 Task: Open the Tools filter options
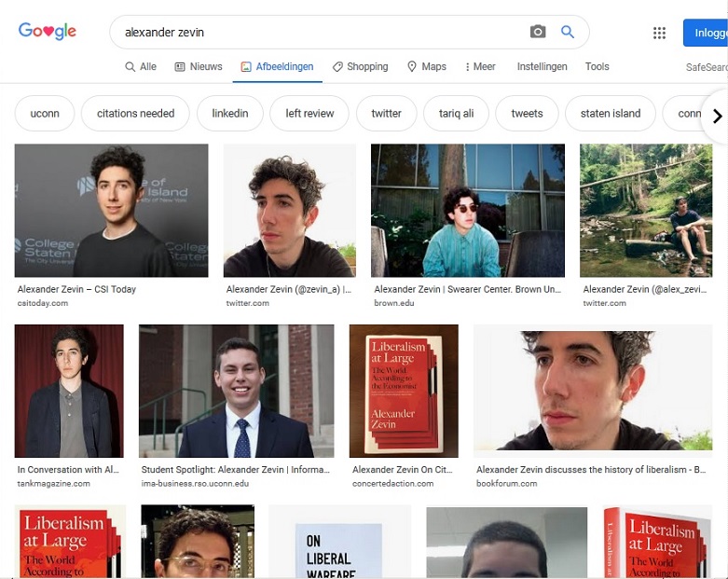(x=597, y=66)
